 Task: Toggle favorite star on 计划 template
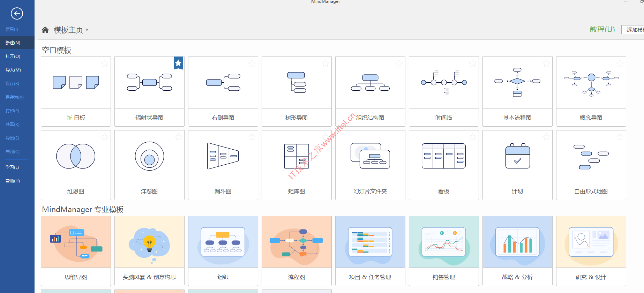[x=546, y=137]
